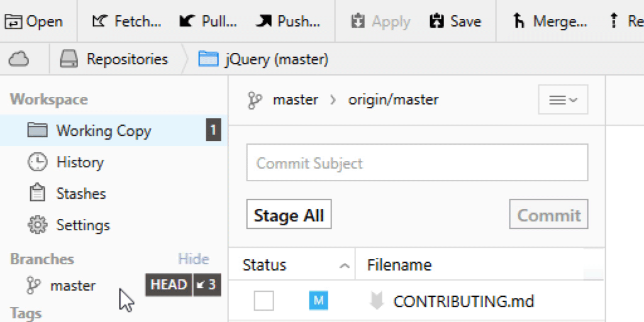644x322 pixels.
Task: Click the Push toolbar icon
Action: (x=264, y=21)
